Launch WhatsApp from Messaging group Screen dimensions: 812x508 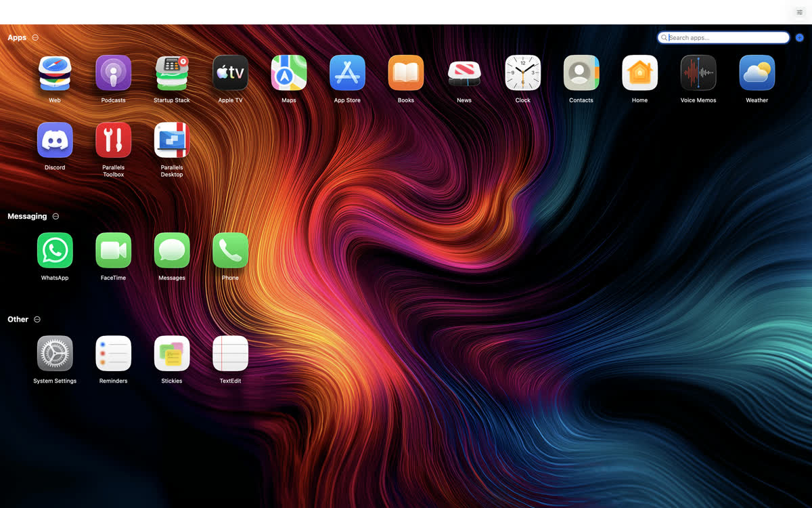point(55,251)
